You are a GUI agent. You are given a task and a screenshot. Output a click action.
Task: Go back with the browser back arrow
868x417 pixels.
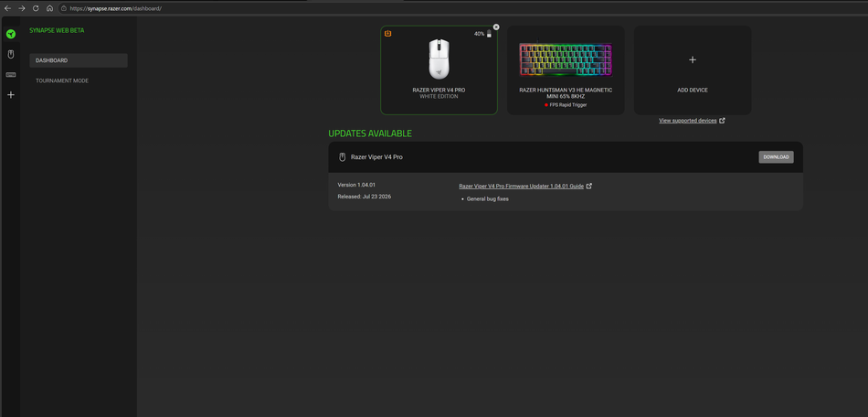point(7,8)
